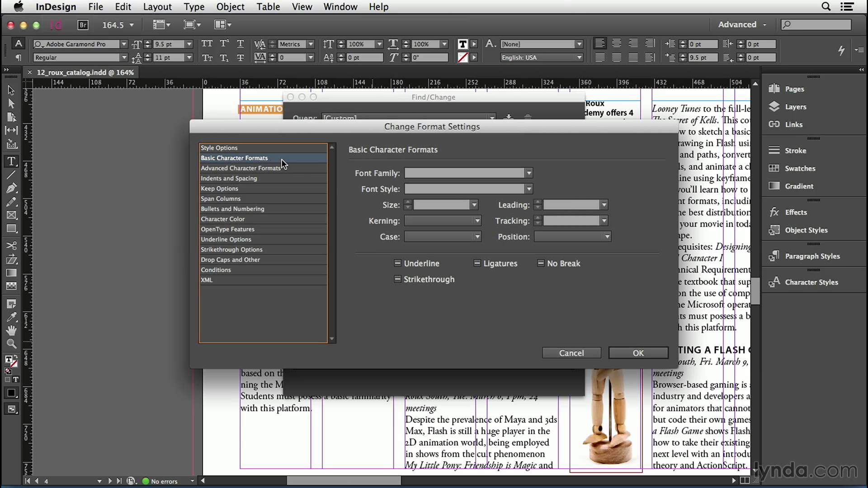The image size is (868, 488).
Task: Toggle All Caps in control panel
Action: tap(207, 44)
